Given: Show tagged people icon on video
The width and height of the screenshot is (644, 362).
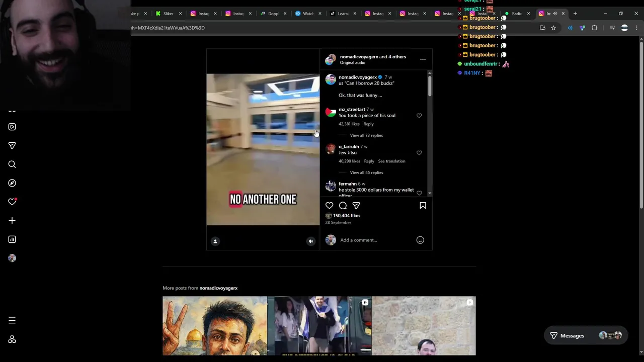Looking at the screenshot, I should pos(215,241).
